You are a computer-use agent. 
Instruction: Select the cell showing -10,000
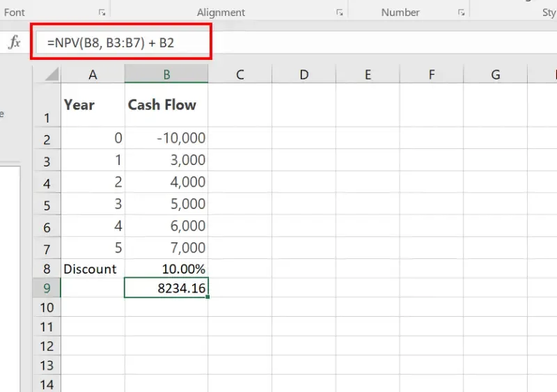point(166,138)
